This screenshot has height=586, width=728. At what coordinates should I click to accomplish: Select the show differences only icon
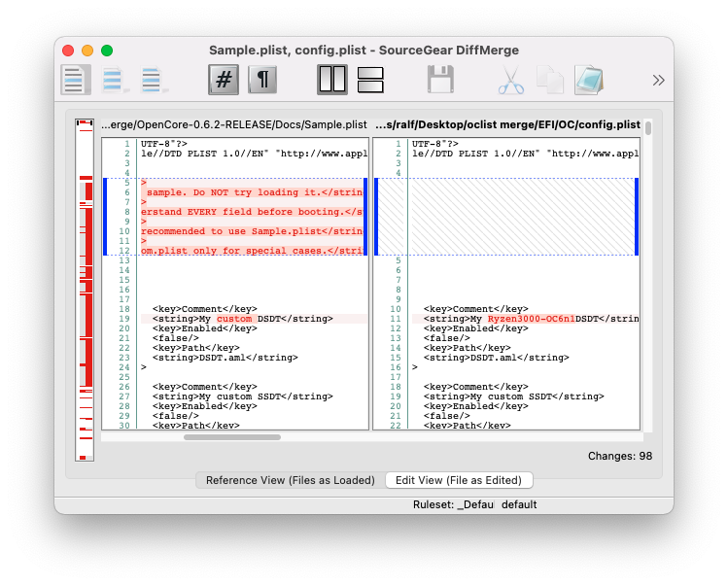tap(115, 80)
